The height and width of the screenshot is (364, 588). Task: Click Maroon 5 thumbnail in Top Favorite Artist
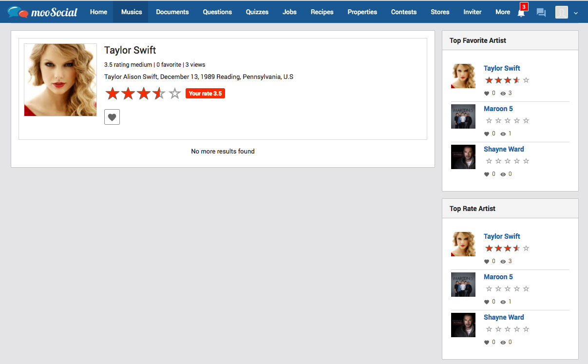coord(463,116)
